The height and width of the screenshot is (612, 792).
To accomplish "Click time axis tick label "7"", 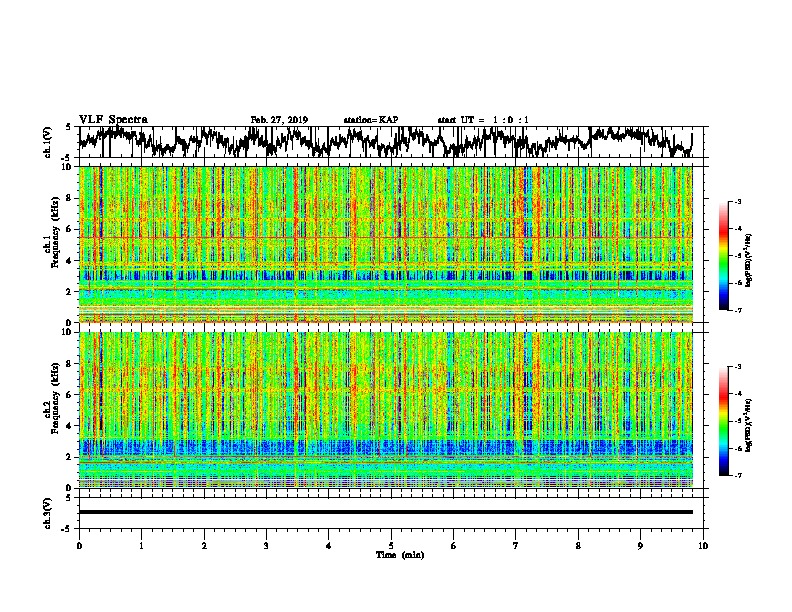I will [x=516, y=546].
